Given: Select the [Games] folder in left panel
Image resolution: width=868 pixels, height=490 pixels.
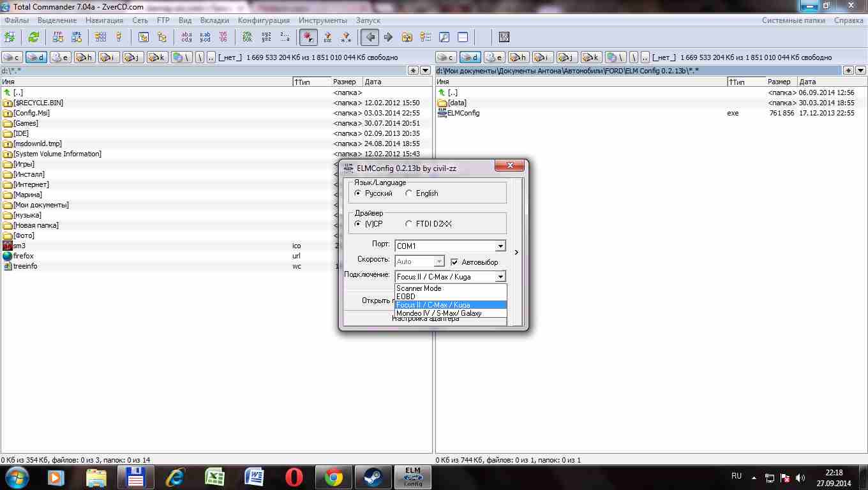Looking at the screenshot, I should point(26,123).
